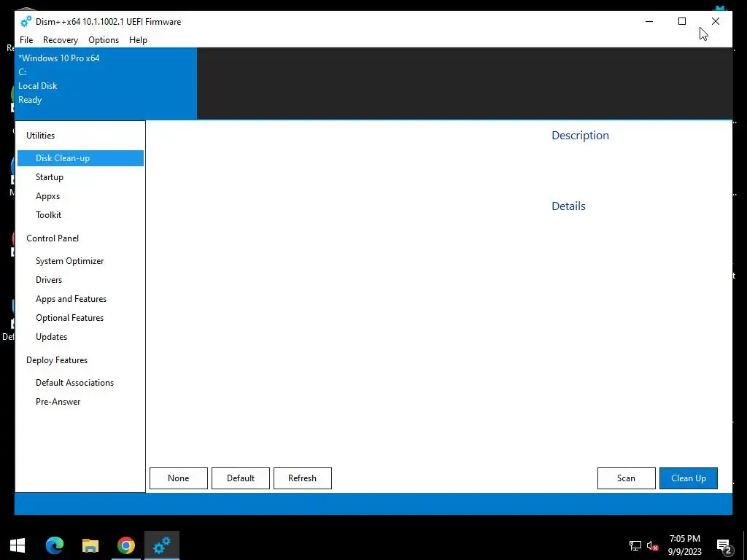Viewport: 747px width, 560px height.
Task: Click the Default button
Action: click(x=241, y=478)
